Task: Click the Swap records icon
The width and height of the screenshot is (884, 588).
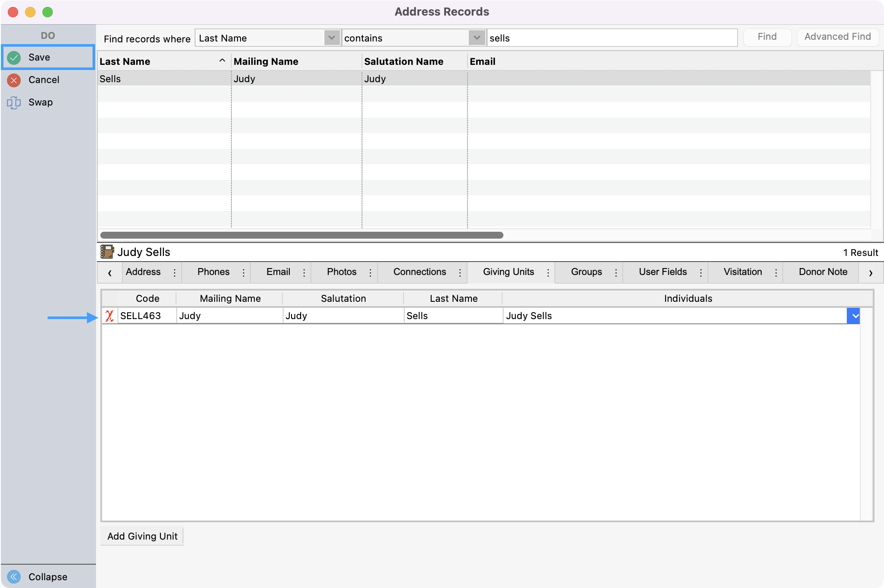Action: (x=14, y=102)
